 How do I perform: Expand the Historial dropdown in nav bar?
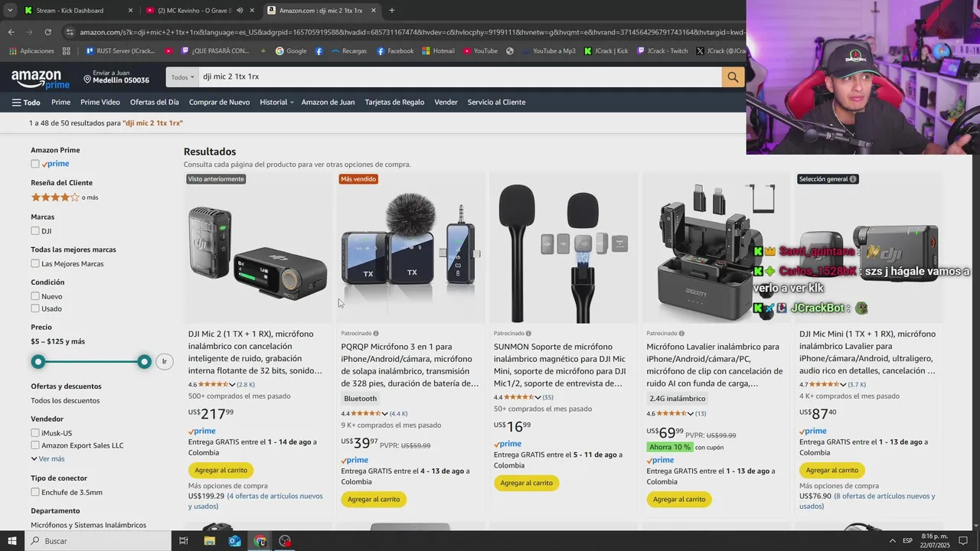tap(276, 103)
